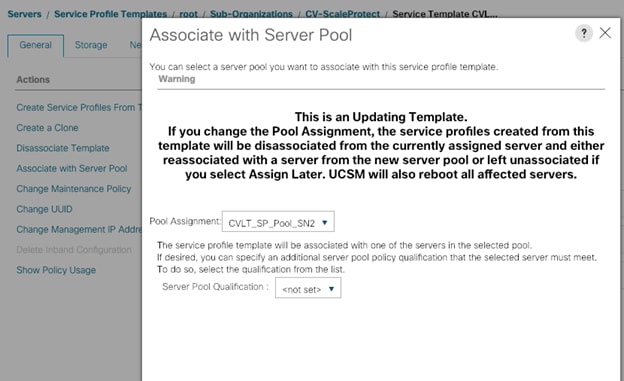The image size is (624, 381).
Task: Click Associate with Server Pool action link
Action: (x=72, y=168)
